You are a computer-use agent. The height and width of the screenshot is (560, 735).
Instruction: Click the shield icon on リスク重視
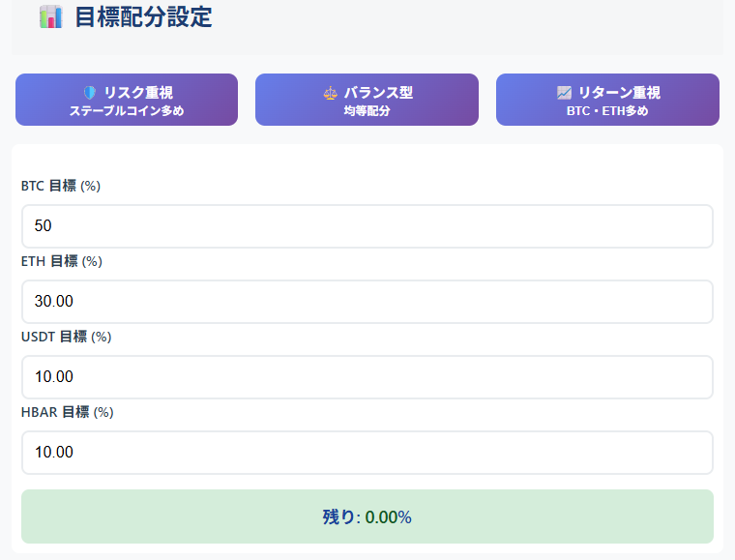coord(90,93)
